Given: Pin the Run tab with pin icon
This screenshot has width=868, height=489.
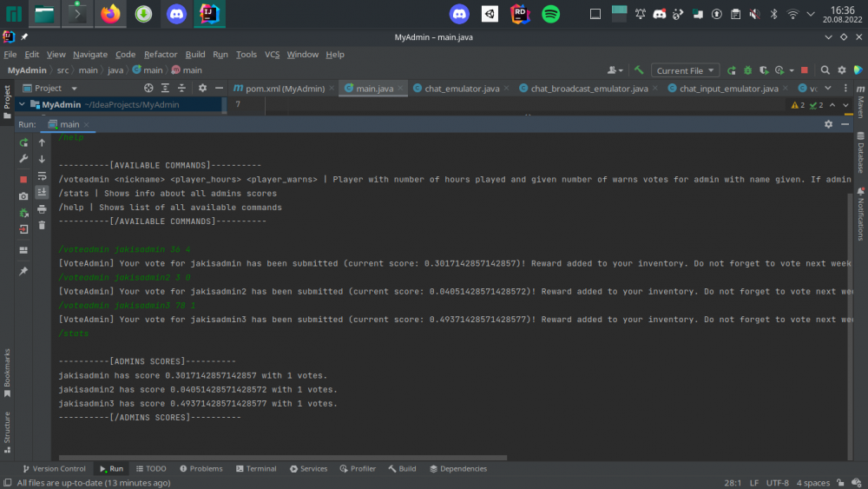Looking at the screenshot, I should 23,271.
